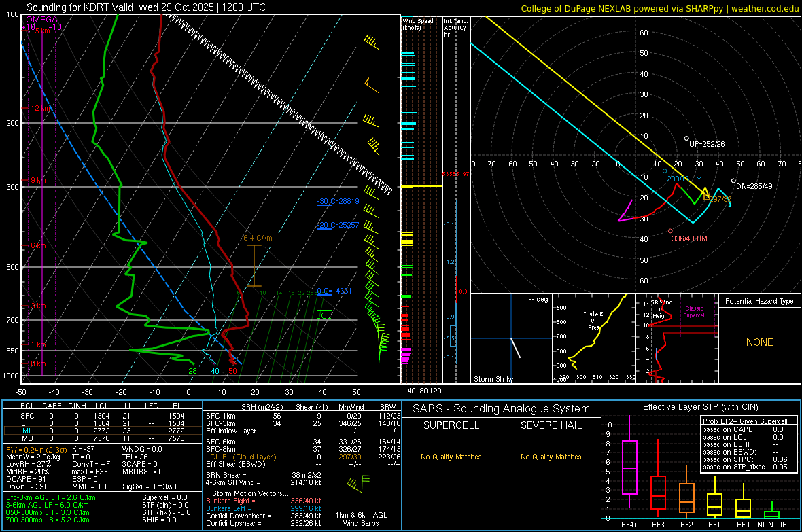Click the '336/40 RM' hodograph label
802x532 pixels.
pyautogui.click(x=689, y=239)
